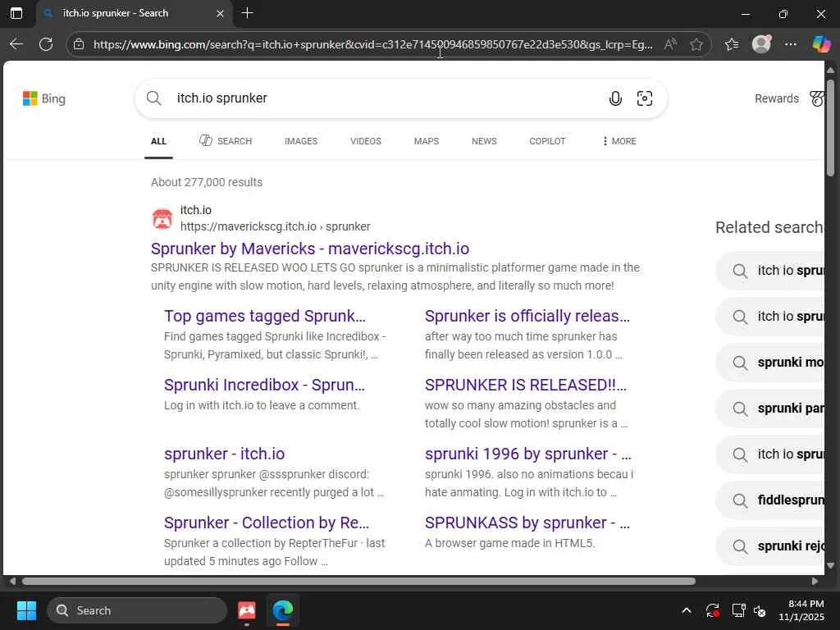
Task: Click the scroll-right arrow on horizontal scrollbar
Action: point(815,582)
